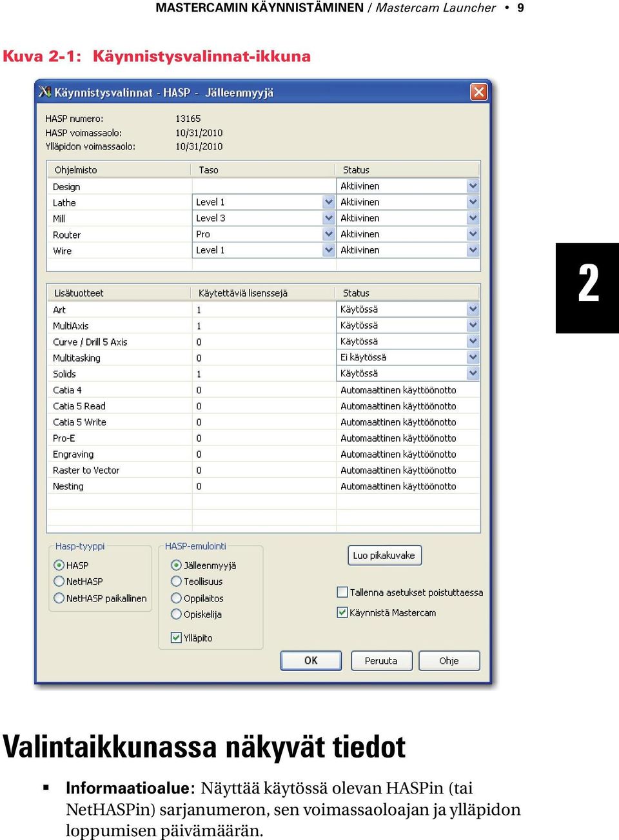Open the Curve / Drill 5 Axis status dropdown

(x=473, y=341)
